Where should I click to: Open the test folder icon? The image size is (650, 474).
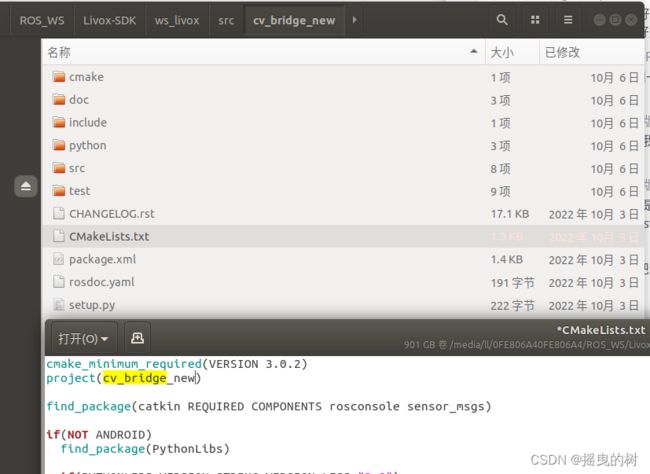(x=59, y=191)
